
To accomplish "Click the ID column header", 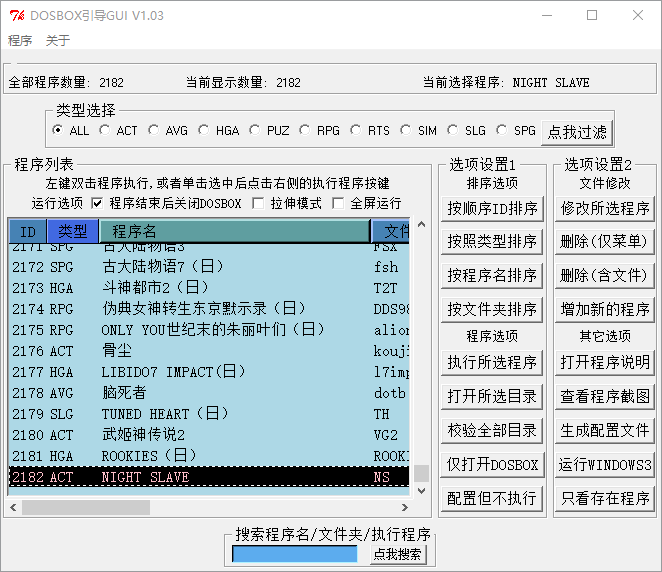I will click(x=28, y=231).
